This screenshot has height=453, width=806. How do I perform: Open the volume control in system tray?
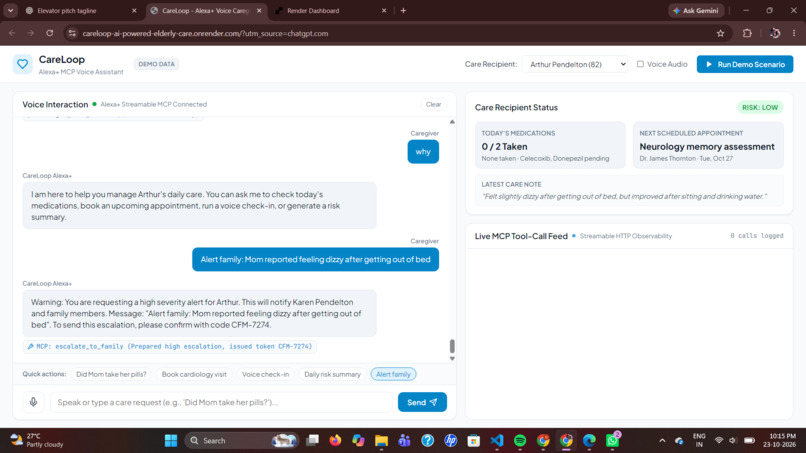[733, 441]
